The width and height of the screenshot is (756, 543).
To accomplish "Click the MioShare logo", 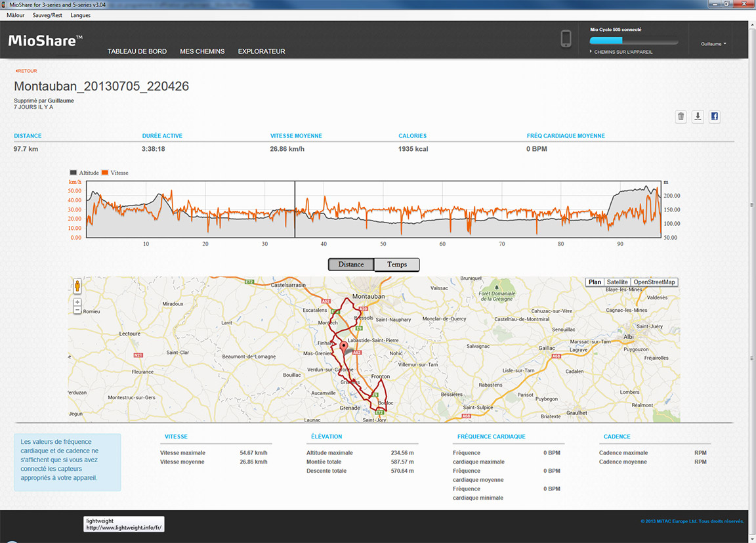I will point(45,41).
